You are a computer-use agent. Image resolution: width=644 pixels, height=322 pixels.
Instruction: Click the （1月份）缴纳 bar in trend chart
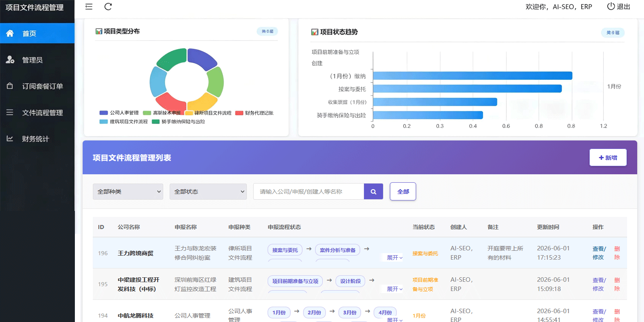click(x=473, y=76)
